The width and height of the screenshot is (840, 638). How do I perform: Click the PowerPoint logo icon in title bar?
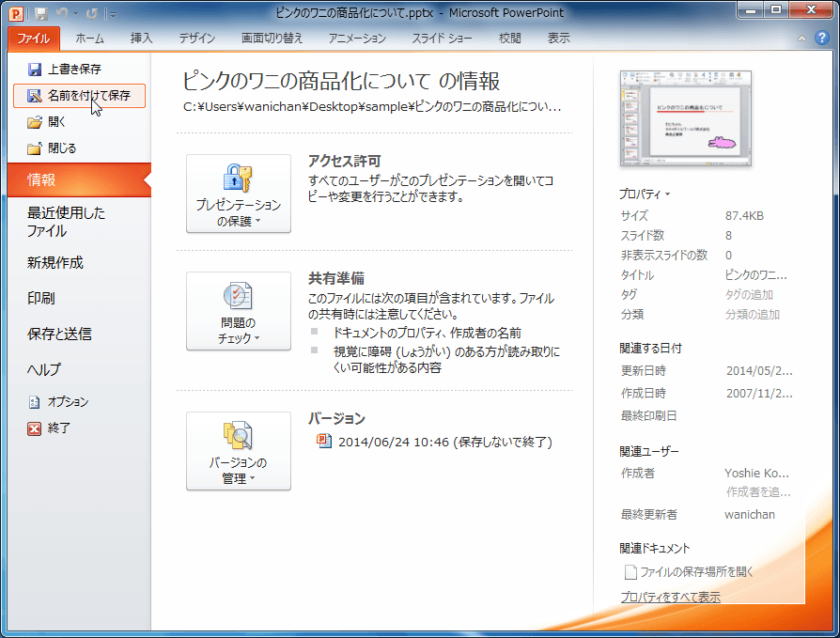pyautogui.click(x=17, y=13)
